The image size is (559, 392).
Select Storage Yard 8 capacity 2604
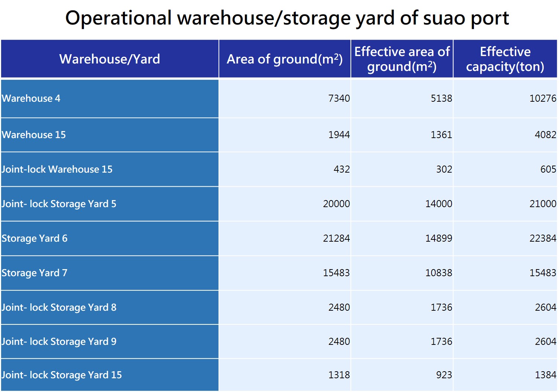(x=546, y=307)
